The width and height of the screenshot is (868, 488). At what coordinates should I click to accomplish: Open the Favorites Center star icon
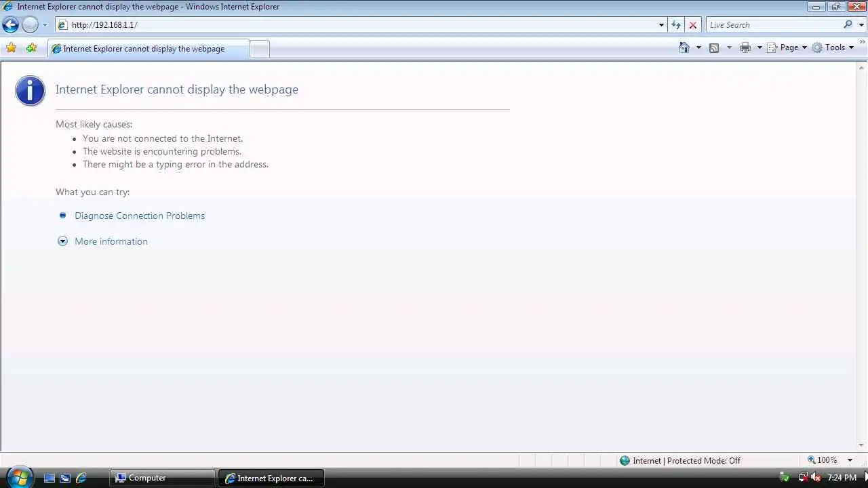pyautogui.click(x=11, y=48)
